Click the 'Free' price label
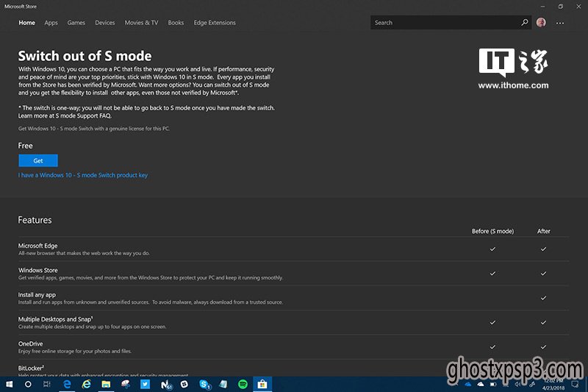Viewport: 588px width, 392px height. [25, 146]
